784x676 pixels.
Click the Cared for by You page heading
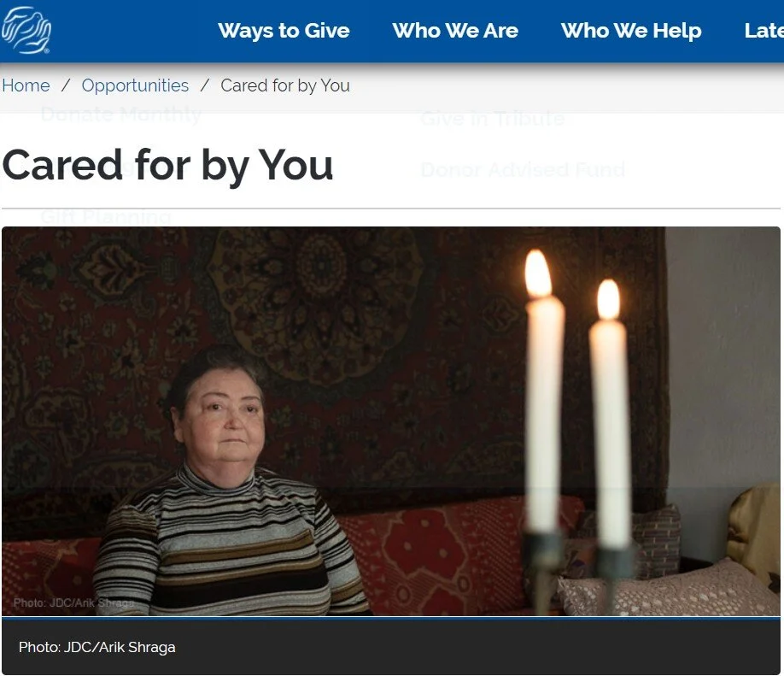coord(167,165)
